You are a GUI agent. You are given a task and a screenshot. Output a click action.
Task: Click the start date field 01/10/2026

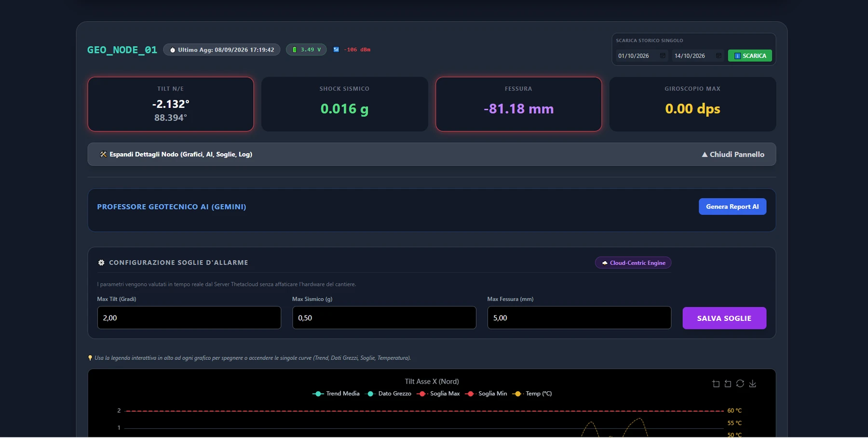642,56
